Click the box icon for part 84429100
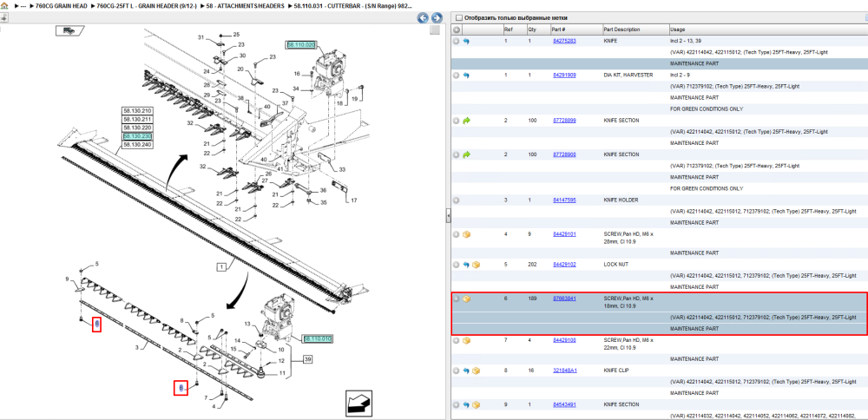Image resolution: width=868 pixels, height=420 pixels. coord(466,340)
